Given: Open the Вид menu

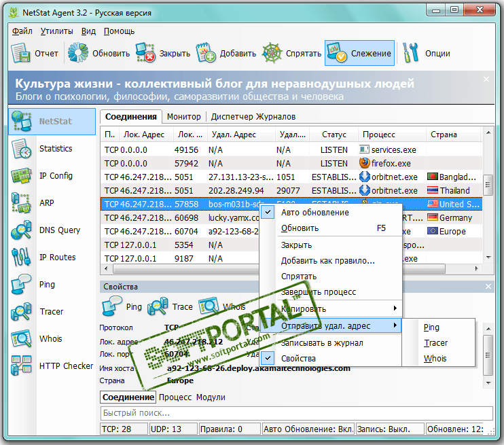Looking at the screenshot, I should coord(88,31).
